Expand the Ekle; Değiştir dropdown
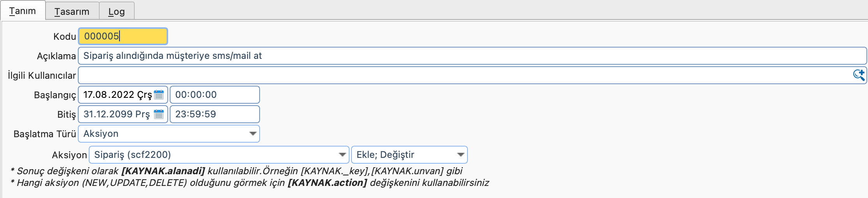 (460, 155)
